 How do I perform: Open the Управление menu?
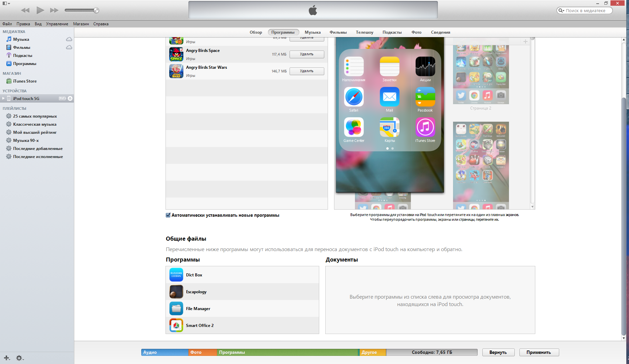[57, 24]
